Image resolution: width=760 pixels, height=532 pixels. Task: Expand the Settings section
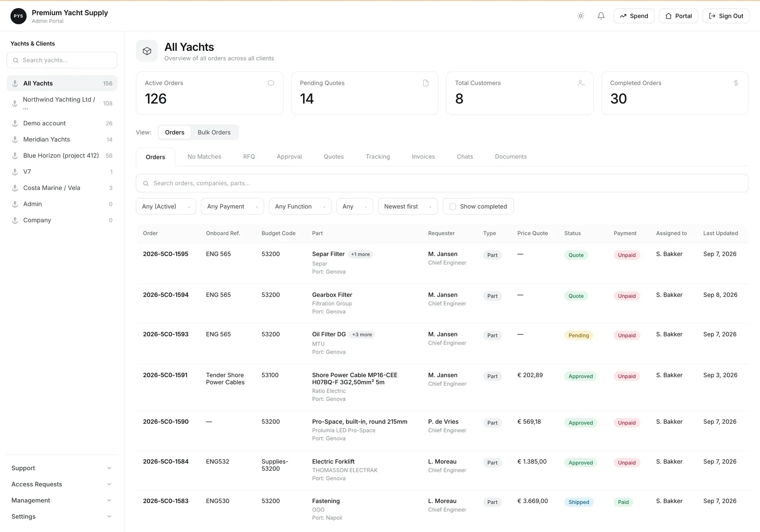(x=62, y=517)
